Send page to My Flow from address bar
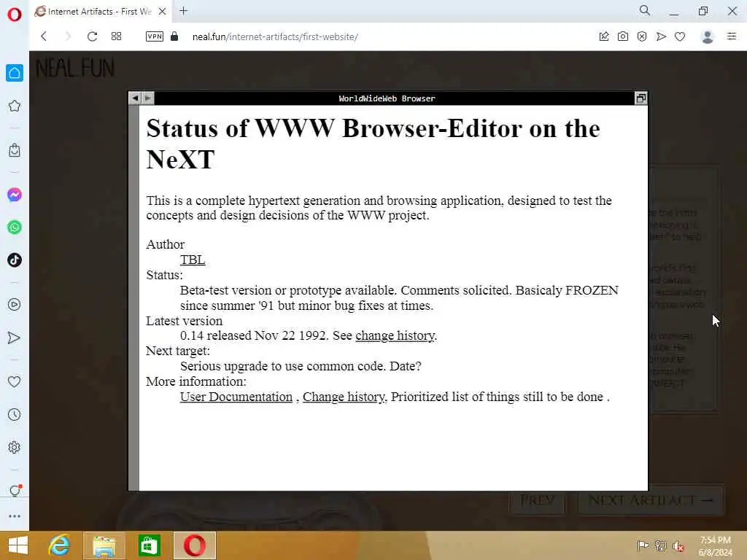The image size is (747, 560). coord(661,36)
